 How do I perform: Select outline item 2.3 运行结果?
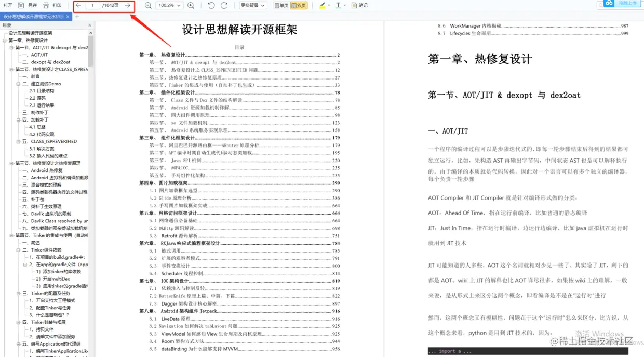pyautogui.click(x=42, y=105)
